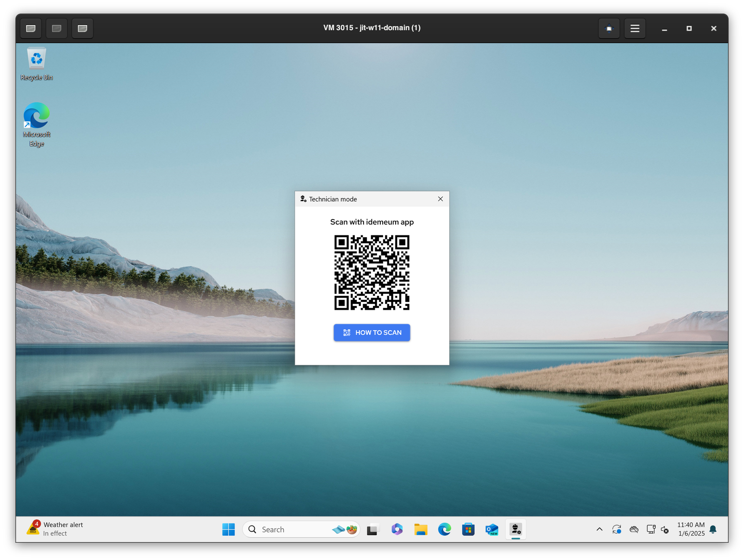Click the second VM toolbar screen button

[x=57, y=28]
